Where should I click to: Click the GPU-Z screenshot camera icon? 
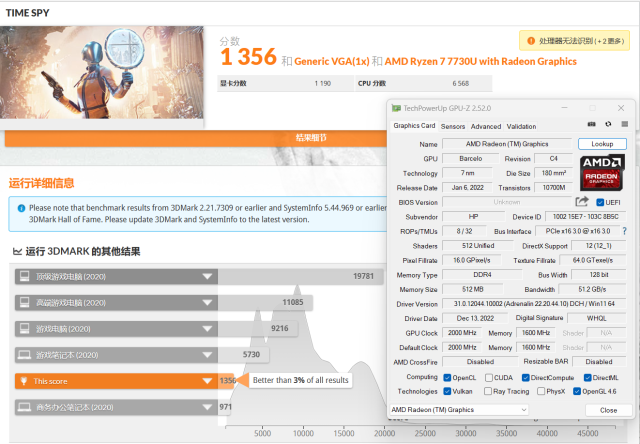click(x=591, y=124)
